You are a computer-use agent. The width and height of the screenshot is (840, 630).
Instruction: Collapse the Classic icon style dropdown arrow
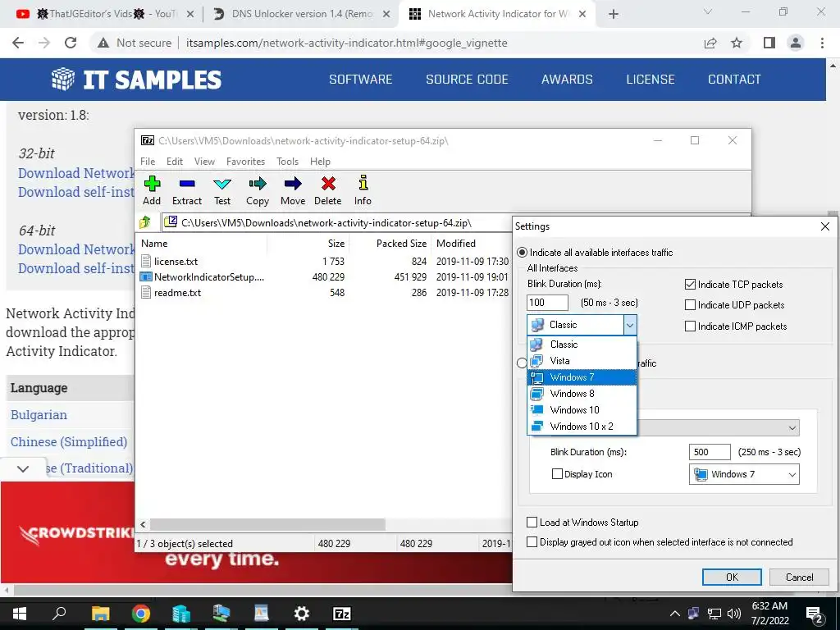click(x=630, y=325)
